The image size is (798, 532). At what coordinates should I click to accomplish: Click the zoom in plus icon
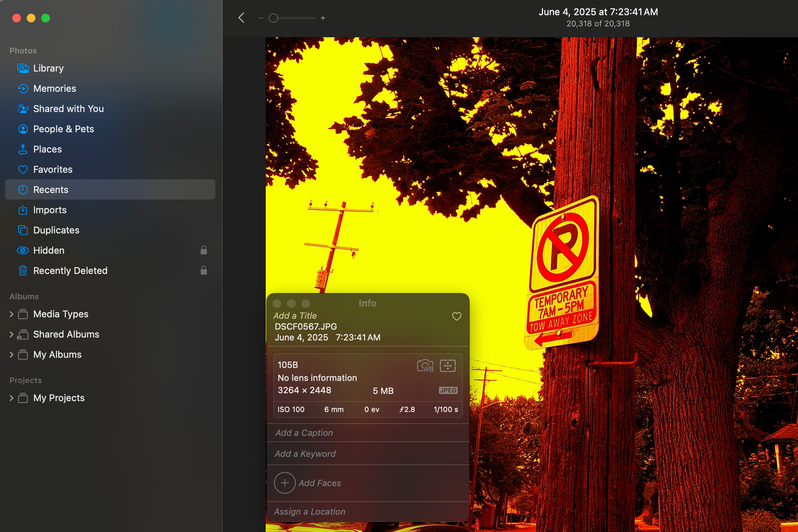click(323, 18)
